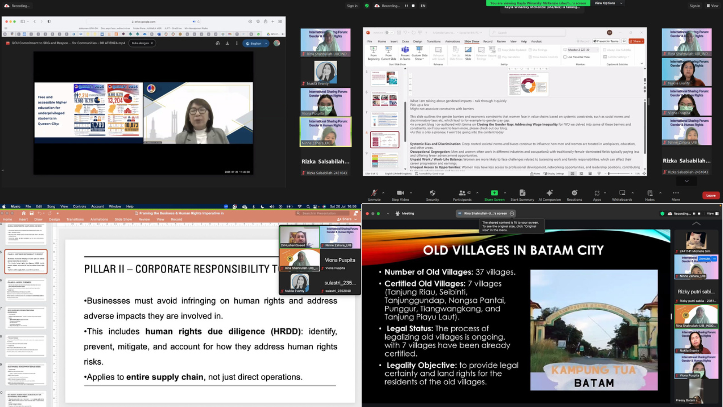Screen dimensions: 723x407
Task: Stop Video in Zoom meeting toolbar
Action: (400, 195)
